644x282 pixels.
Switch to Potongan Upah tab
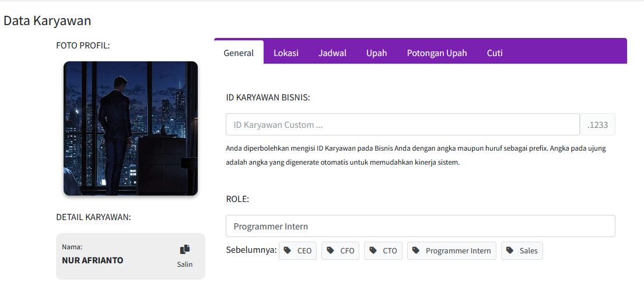(x=437, y=53)
